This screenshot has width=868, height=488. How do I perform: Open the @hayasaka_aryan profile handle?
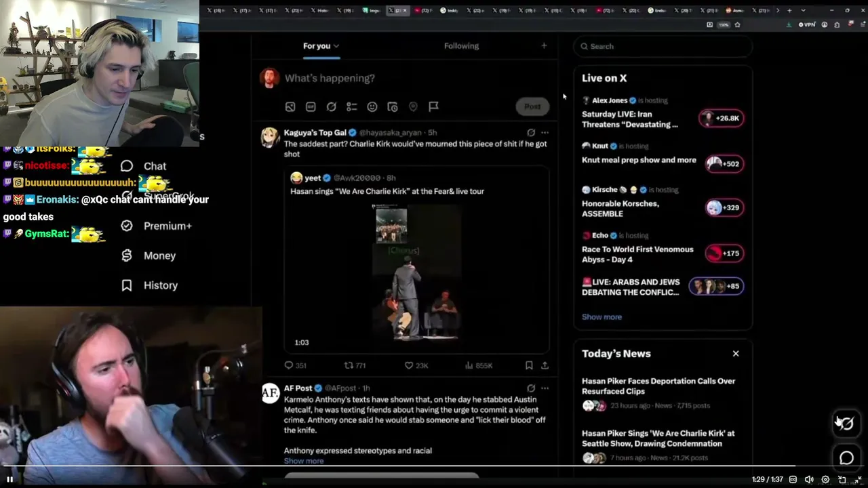coord(392,133)
